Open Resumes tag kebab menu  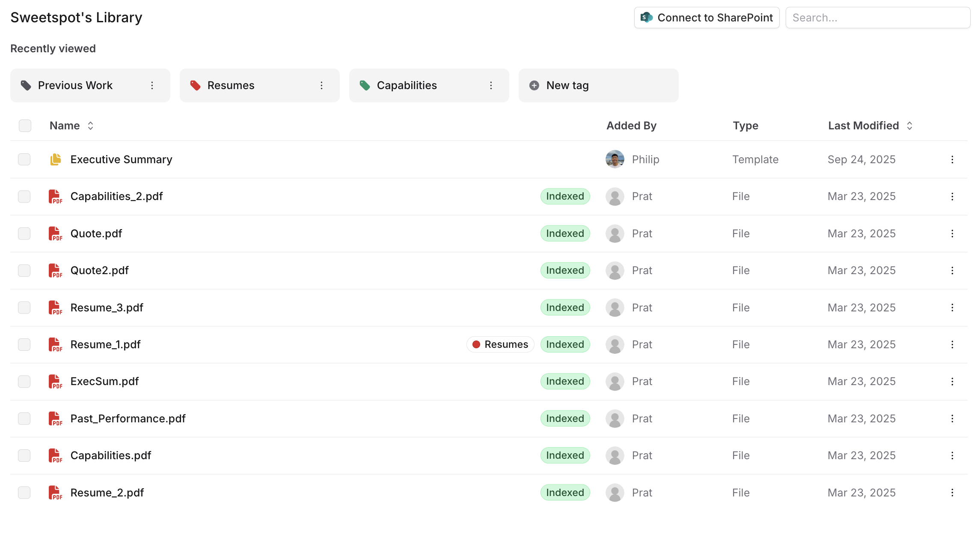click(x=321, y=86)
